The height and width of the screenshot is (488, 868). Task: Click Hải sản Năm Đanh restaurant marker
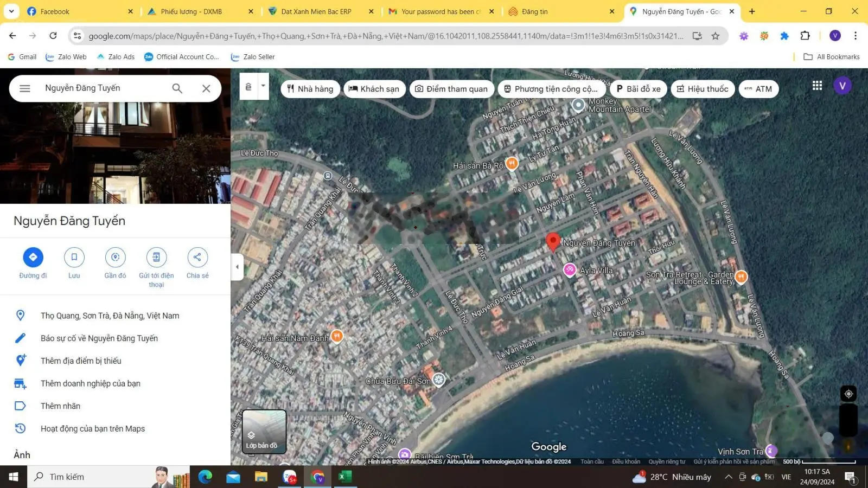point(337,337)
